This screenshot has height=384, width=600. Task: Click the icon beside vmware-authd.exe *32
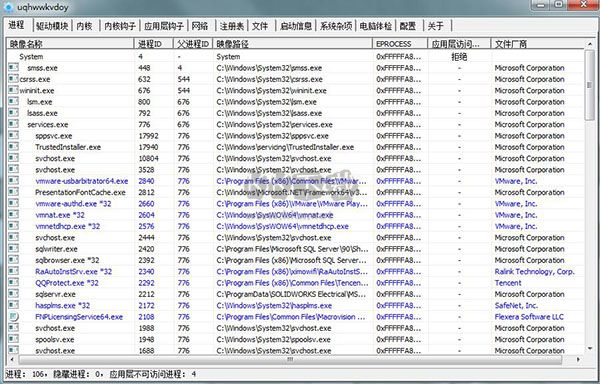coord(13,203)
